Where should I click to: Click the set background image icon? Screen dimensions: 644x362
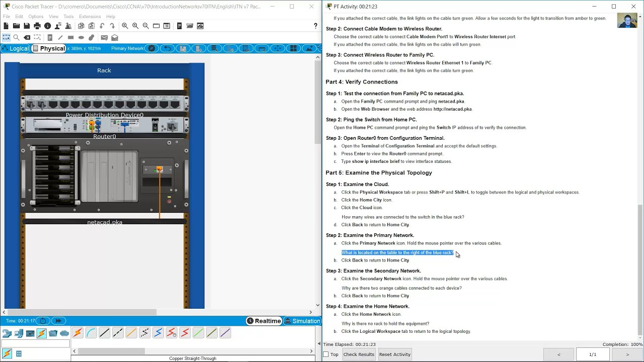coord(309,48)
